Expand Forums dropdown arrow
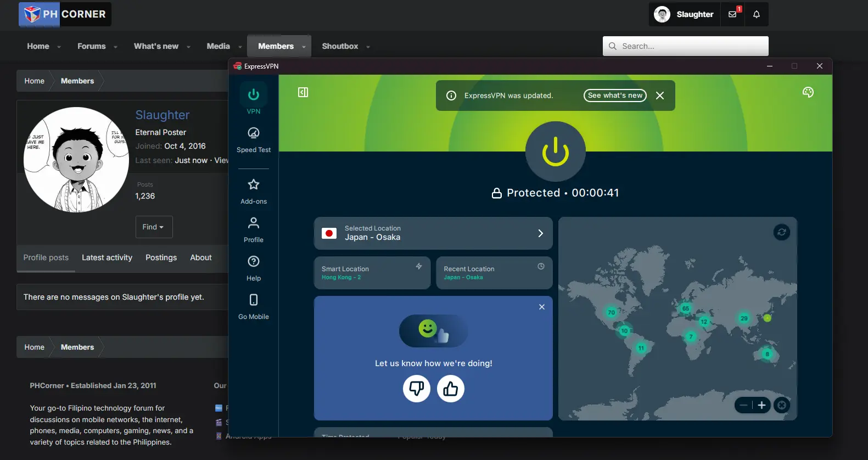Screen dimensions: 868x460 click(115, 47)
